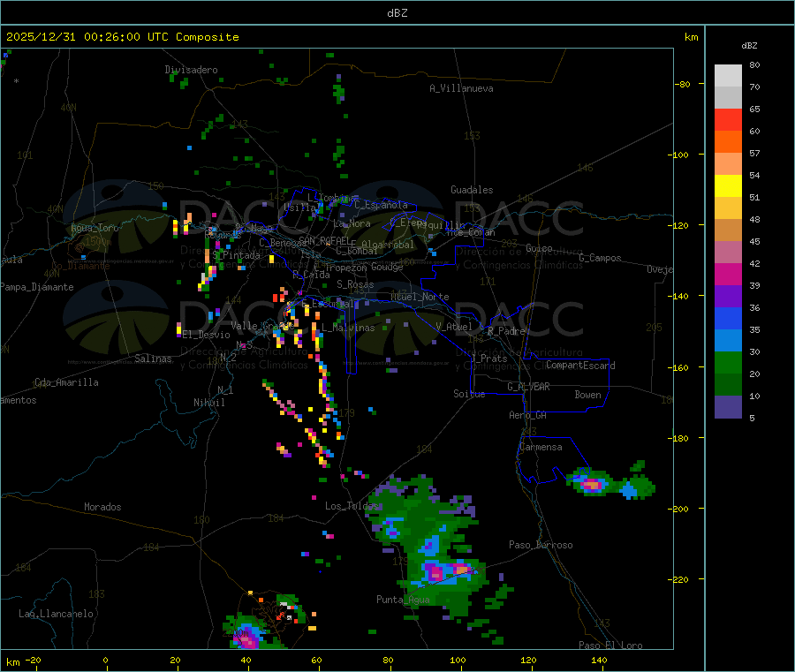Click the 'Goudge' map label
Screen dimensions: 795x672
[x=388, y=267]
